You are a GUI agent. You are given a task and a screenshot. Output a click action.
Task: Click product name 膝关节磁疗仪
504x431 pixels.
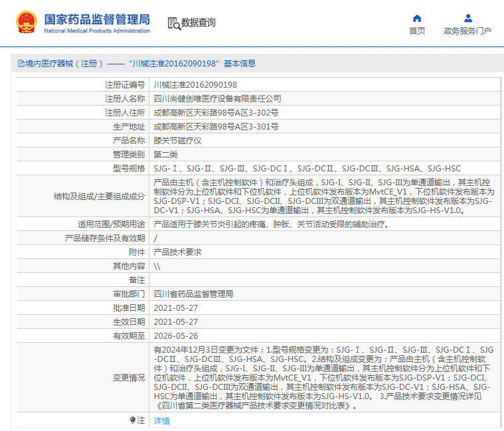point(177,140)
